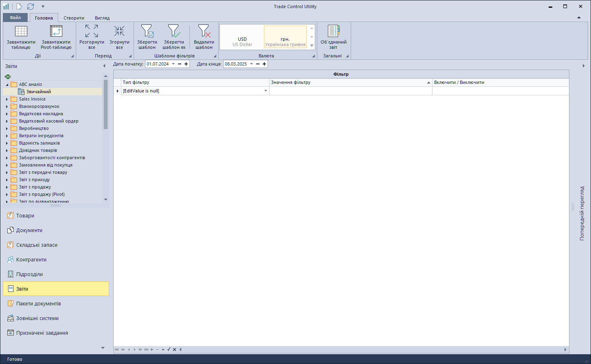Open the Документи navigation section

click(x=56, y=230)
